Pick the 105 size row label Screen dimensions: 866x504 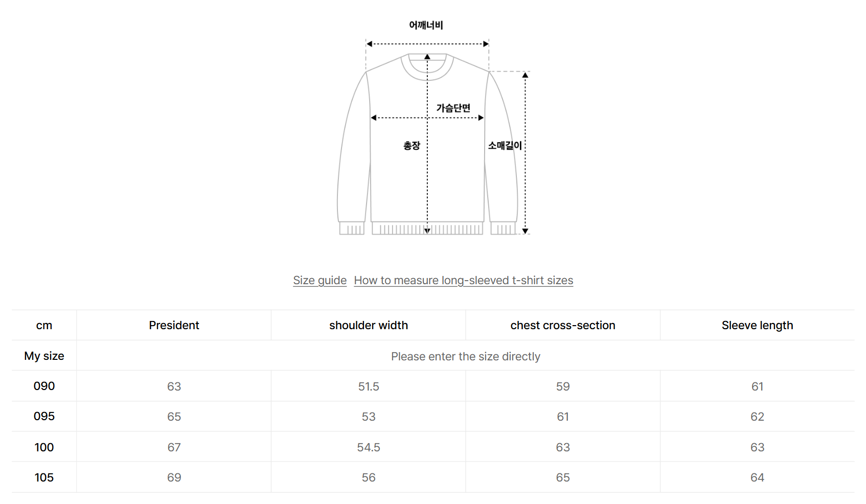[x=44, y=477]
